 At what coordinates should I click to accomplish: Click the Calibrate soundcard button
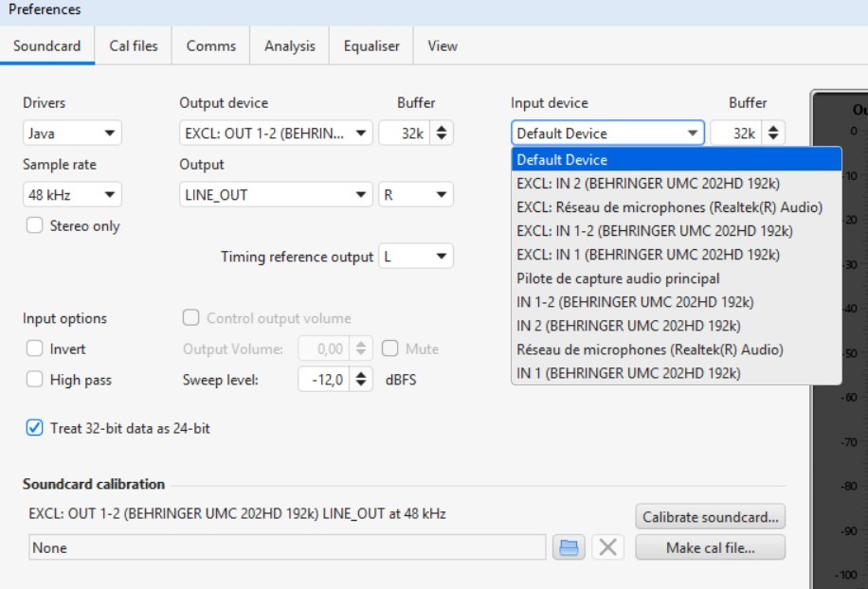coord(710,517)
